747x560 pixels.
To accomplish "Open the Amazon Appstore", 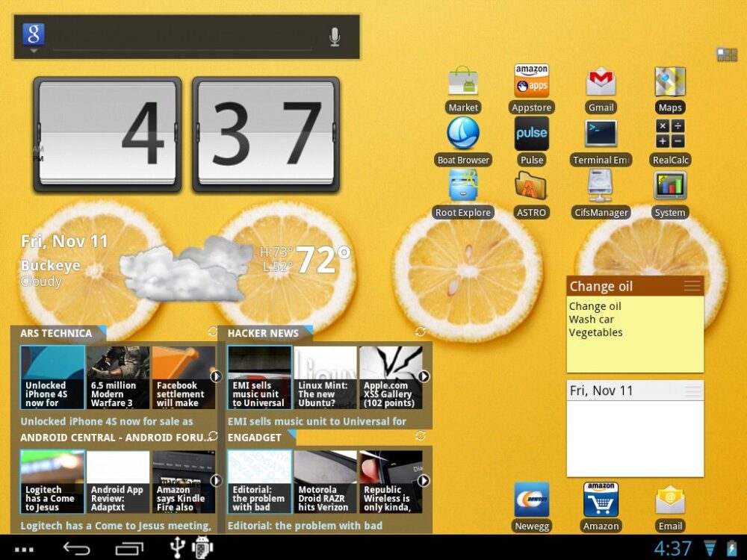I will tap(531, 82).
